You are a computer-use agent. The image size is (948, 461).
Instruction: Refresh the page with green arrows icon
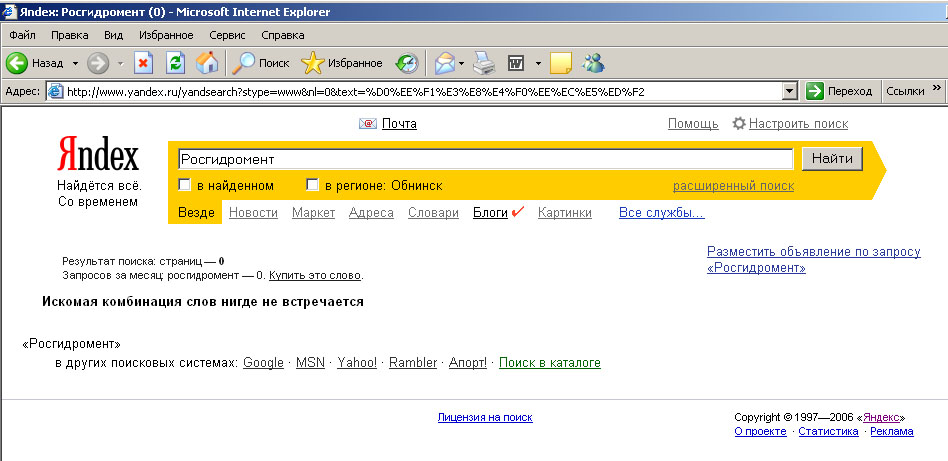point(175,63)
